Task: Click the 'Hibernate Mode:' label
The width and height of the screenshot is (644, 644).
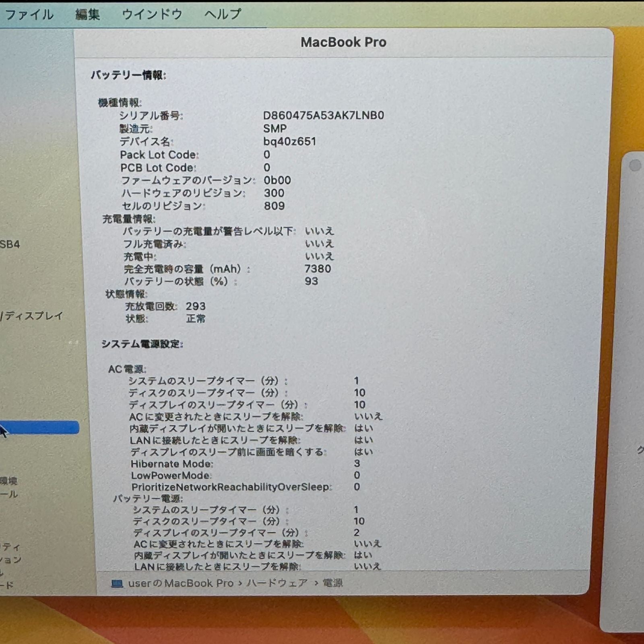Action: [x=172, y=464]
